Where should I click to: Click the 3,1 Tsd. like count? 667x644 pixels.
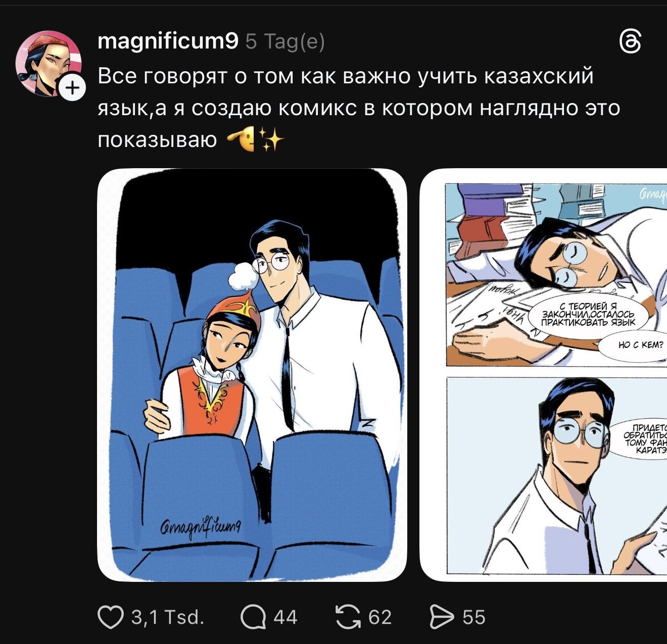coord(168,617)
